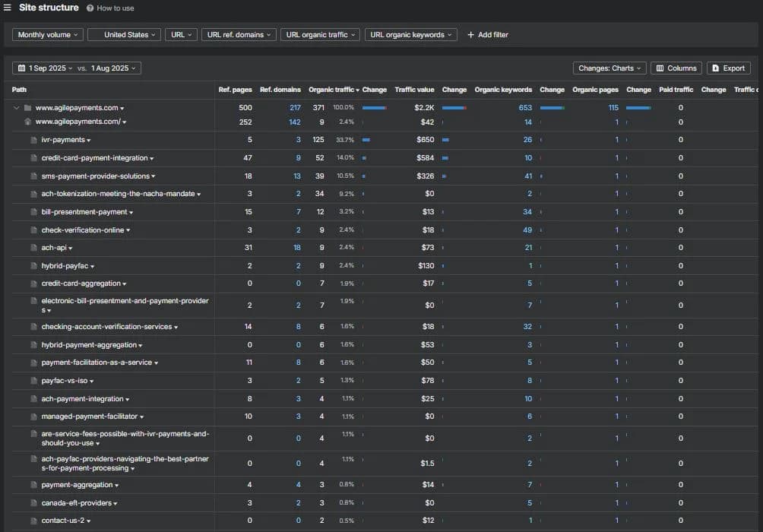
Task: Open the URL organic keywords filter
Action: coord(410,35)
